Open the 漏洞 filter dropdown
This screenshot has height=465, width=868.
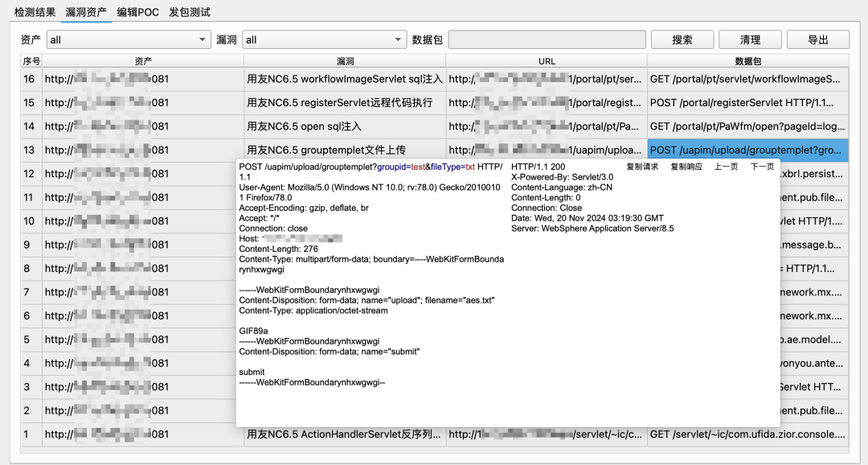(x=325, y=40)
